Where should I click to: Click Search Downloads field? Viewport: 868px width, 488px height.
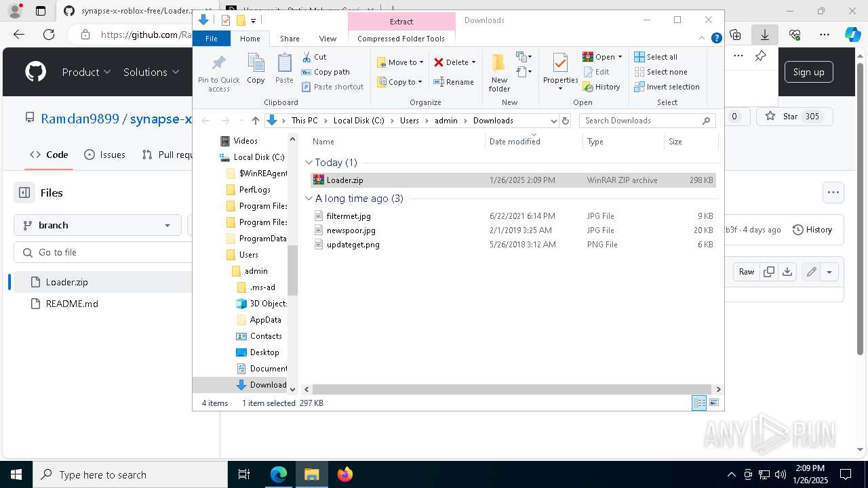[648, 121]
